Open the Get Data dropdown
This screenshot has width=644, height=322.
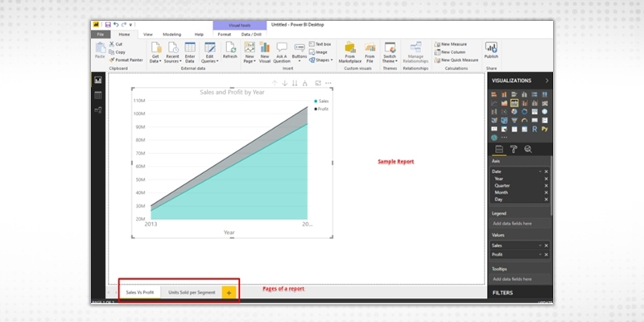(155, 52)
